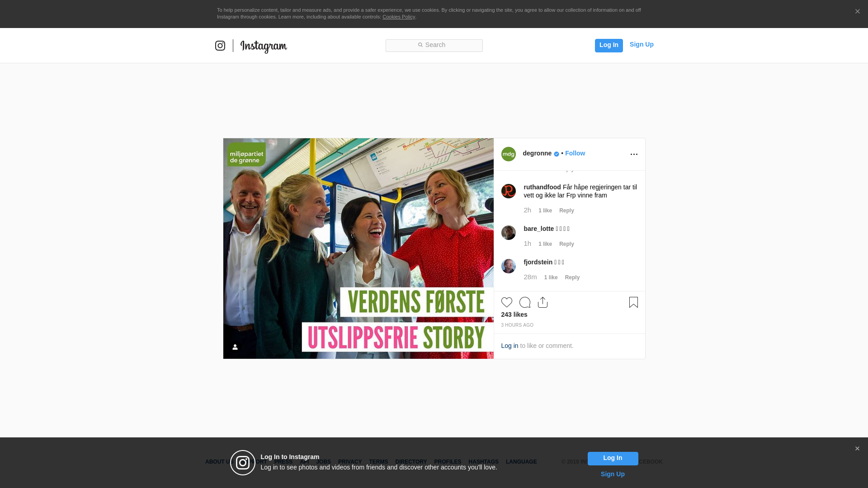Open the PRIVACY footer link
This screenshot has width=868, height=488.
pyautogui.click(x=350, y=462)
